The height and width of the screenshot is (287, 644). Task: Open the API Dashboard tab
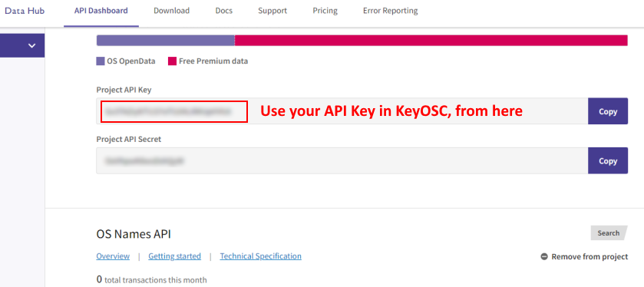coord(101,11)
